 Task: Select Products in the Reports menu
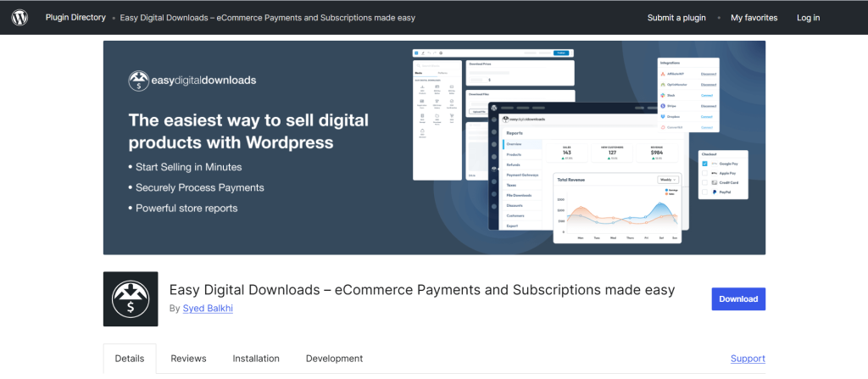tap(522, 154)
